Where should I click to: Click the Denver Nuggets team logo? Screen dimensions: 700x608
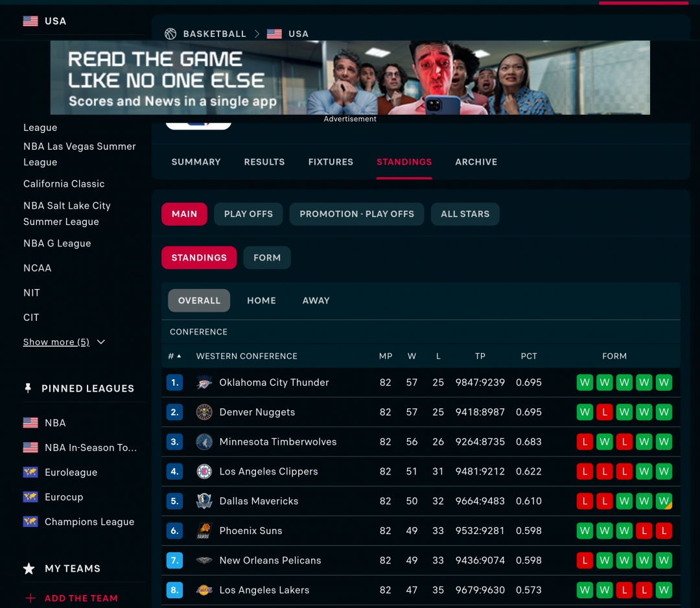204,412
